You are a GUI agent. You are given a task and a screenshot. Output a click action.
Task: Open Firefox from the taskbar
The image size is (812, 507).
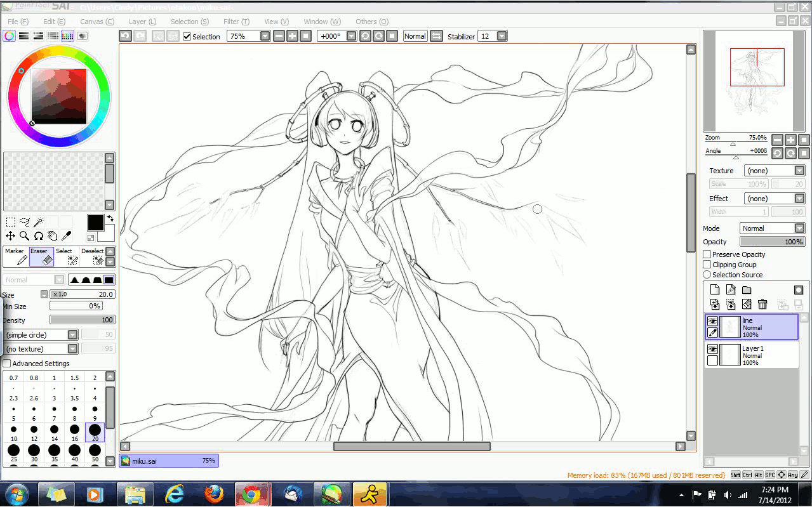[213, 494]
